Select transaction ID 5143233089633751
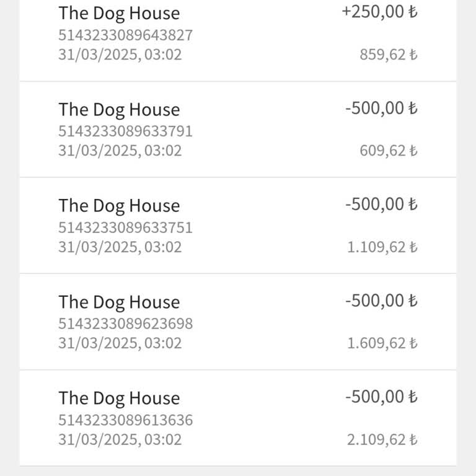Image resolution: width=476 pixels, height=476 pixels. tap(125, 227)
